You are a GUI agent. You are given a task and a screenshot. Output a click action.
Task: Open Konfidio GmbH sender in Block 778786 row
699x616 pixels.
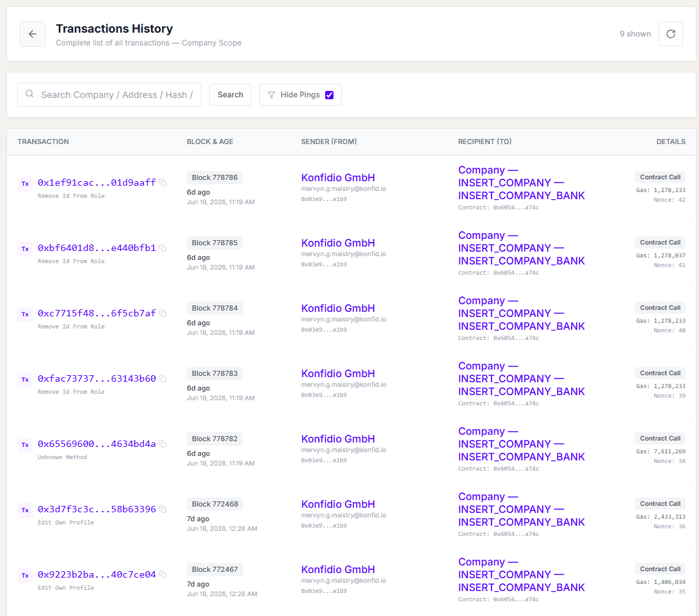[338, 177]
